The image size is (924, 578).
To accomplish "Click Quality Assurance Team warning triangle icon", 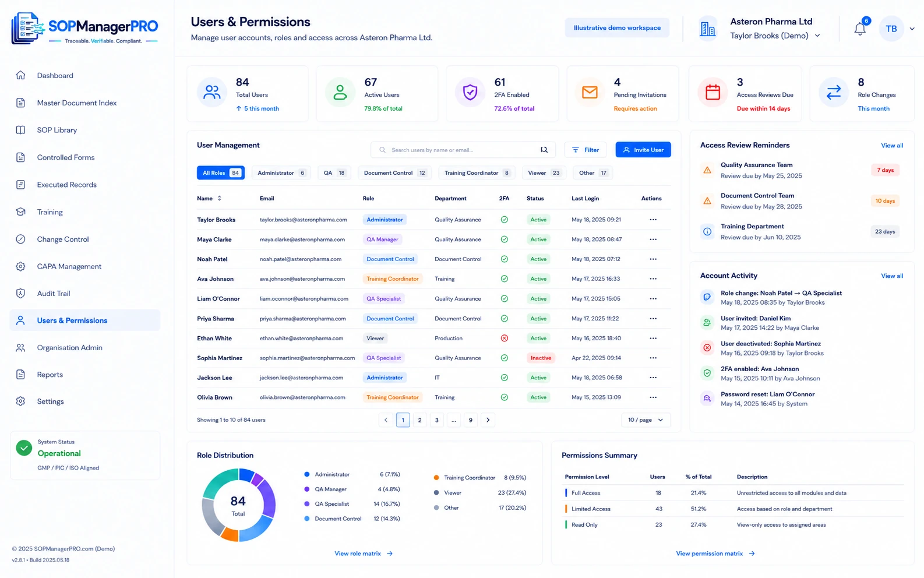I will pos(707,170).
